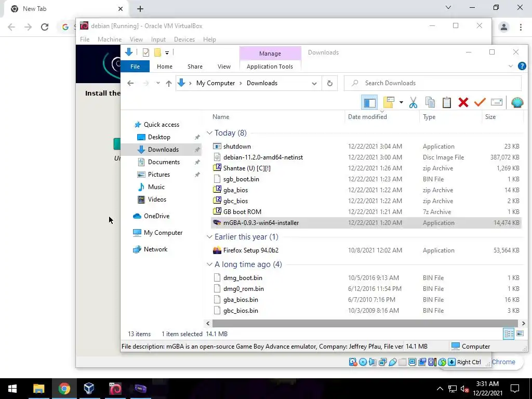
Task: Click the teal shell icon in toolbar
Action: (x=517, y=102)
